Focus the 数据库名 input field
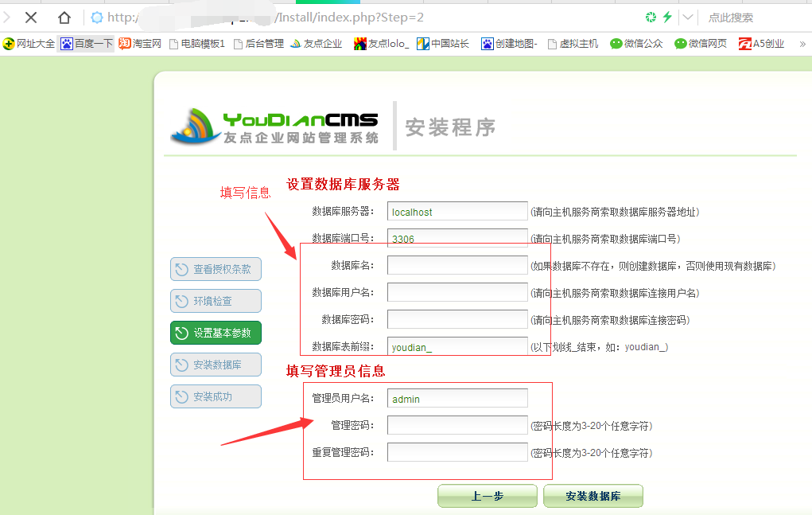The image size is (812, 515). (457, 265)
